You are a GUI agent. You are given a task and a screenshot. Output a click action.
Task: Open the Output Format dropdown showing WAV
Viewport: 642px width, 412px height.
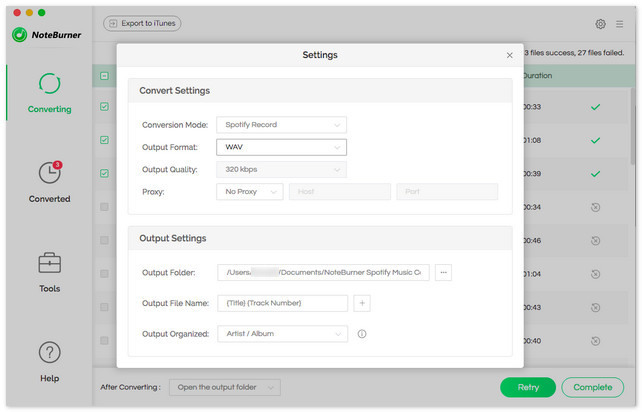(281, 147)
